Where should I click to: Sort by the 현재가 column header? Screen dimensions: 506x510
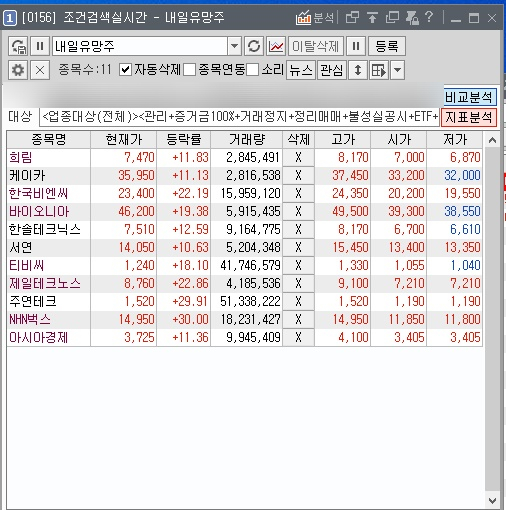pos(123,139)
